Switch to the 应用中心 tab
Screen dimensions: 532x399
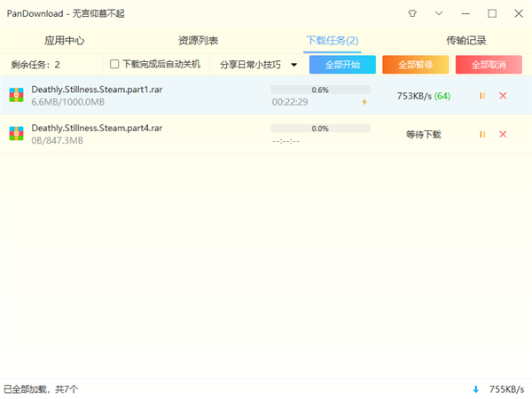(65, 41)
